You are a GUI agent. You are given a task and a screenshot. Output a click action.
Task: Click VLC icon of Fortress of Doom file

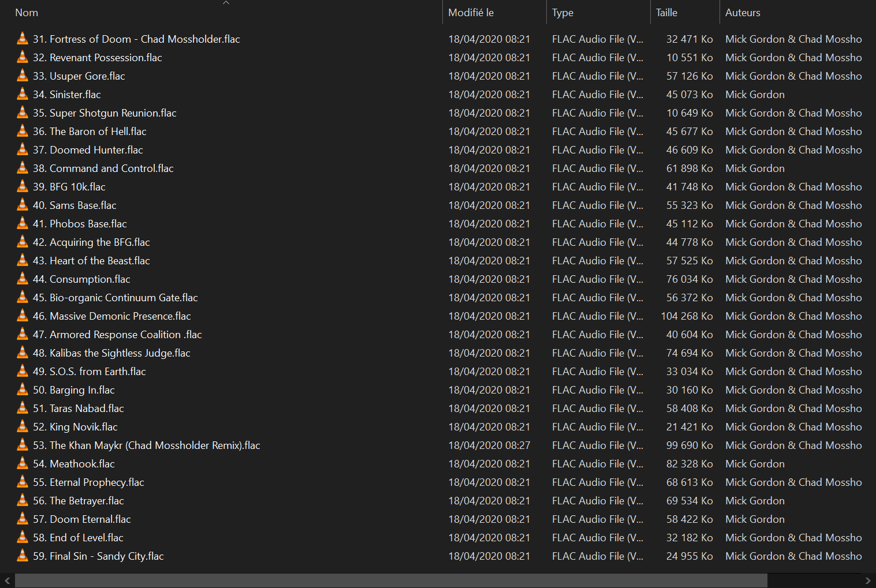click(23, 39)
